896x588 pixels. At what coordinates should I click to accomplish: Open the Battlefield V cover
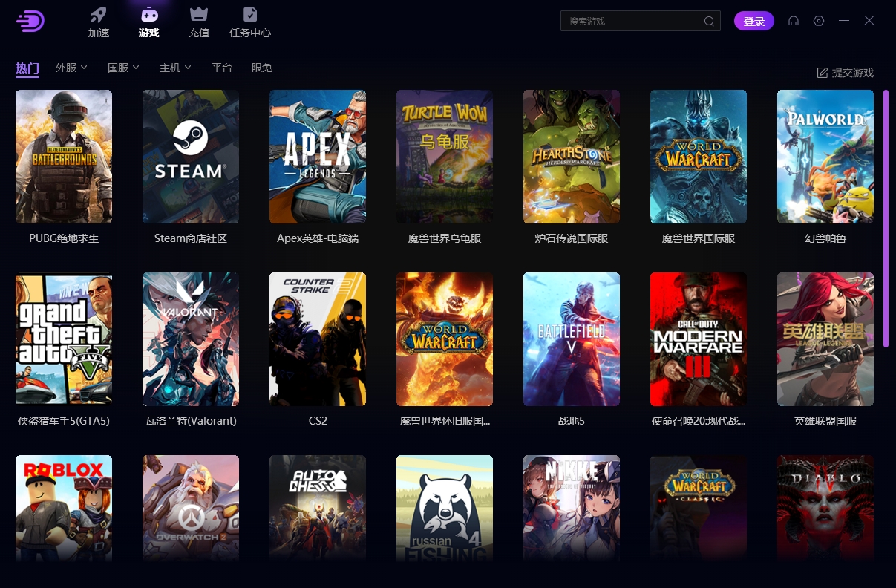click(x=572, y=339)
